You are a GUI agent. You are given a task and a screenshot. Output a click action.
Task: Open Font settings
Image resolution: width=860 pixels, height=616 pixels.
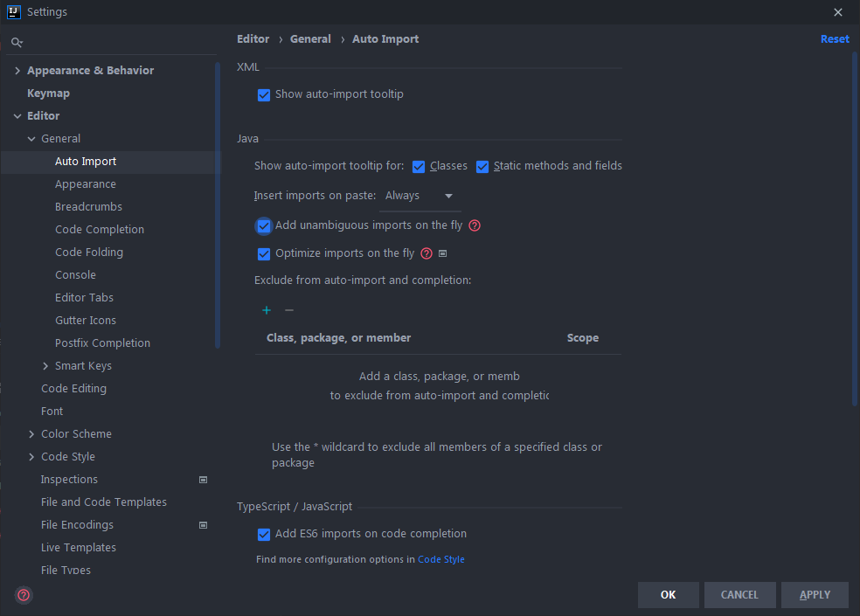coord(52,412)
